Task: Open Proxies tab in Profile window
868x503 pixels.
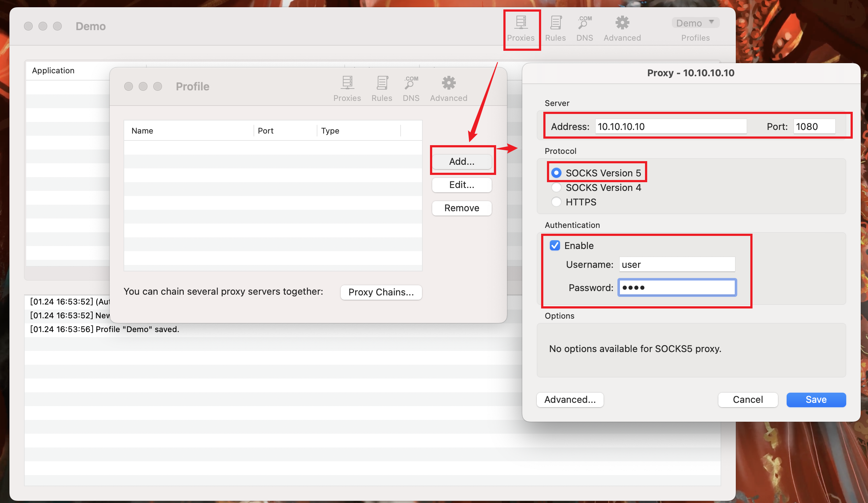Action: (347, 88)
